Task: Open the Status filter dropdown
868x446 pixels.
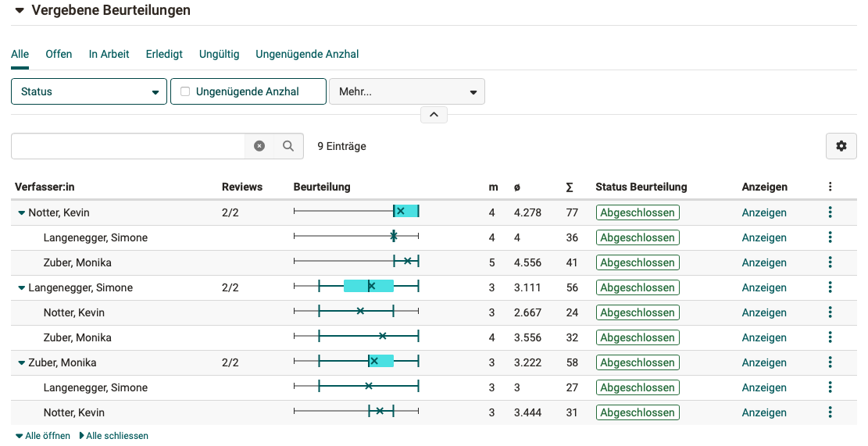Action: click(x=89, y=91)
